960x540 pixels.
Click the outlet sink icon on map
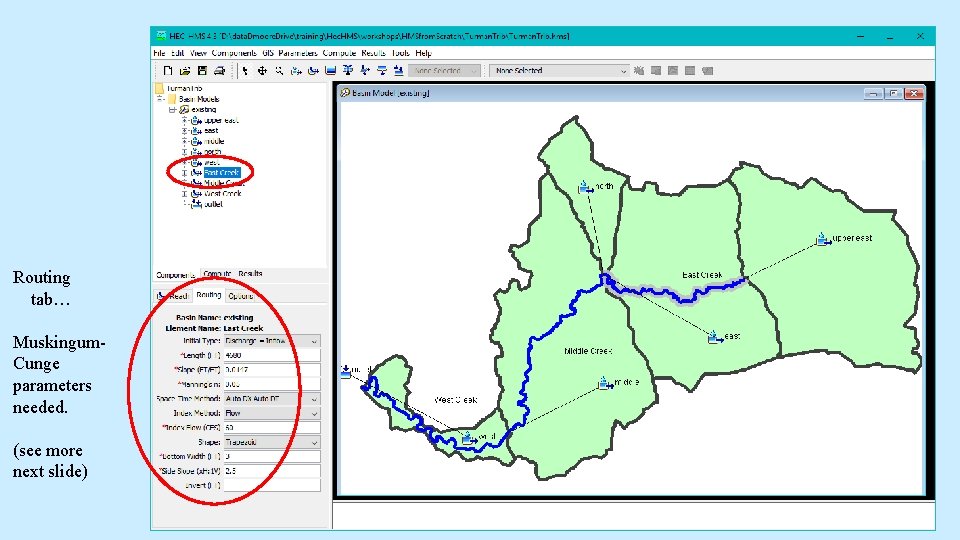(345, 371)
